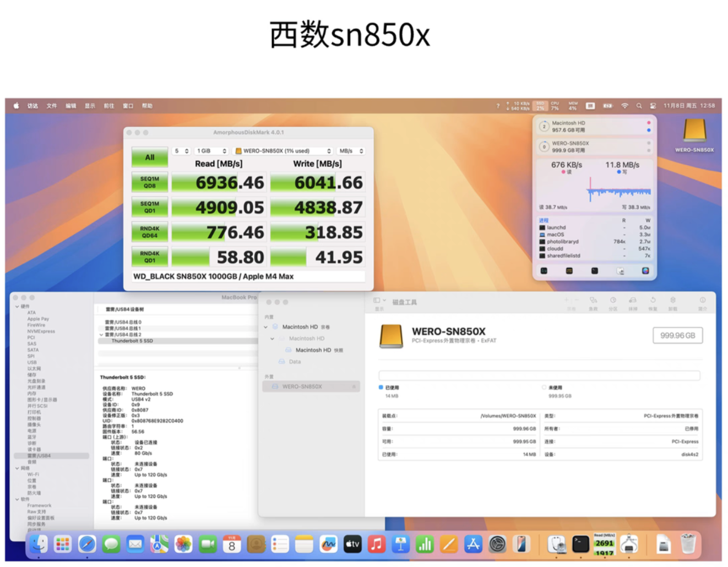Open Apple TV from the Dock
The height and width of the screenshot is (567, 728).
tap(352, 544)
